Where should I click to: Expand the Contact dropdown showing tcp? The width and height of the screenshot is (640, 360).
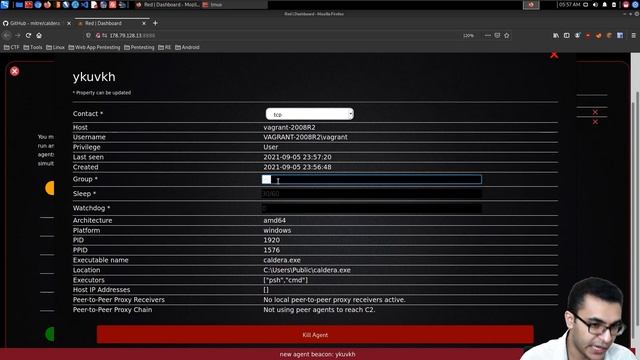point(309,114)
